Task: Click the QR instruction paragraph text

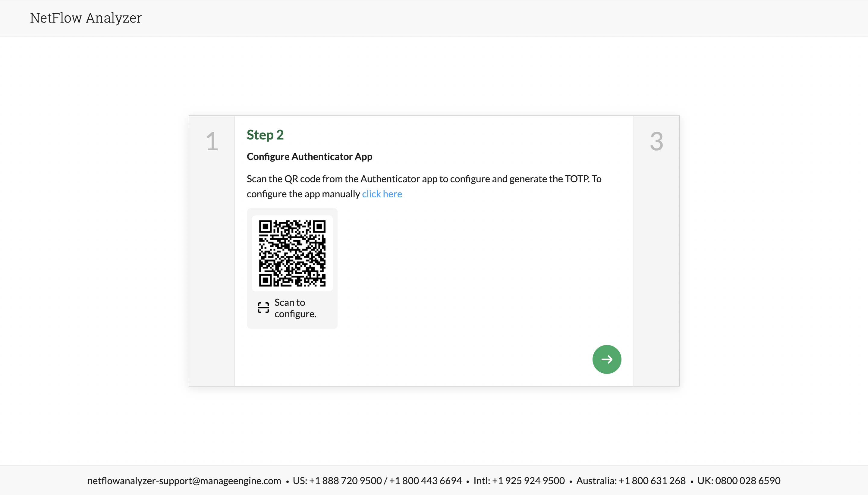Action: pyautogui.click(x=424, y=179)
